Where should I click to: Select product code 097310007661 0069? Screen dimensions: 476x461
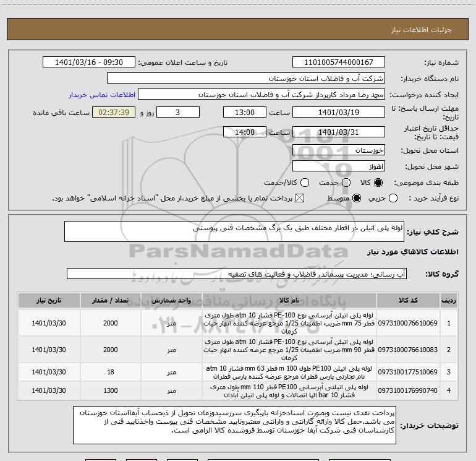[408, 323]
